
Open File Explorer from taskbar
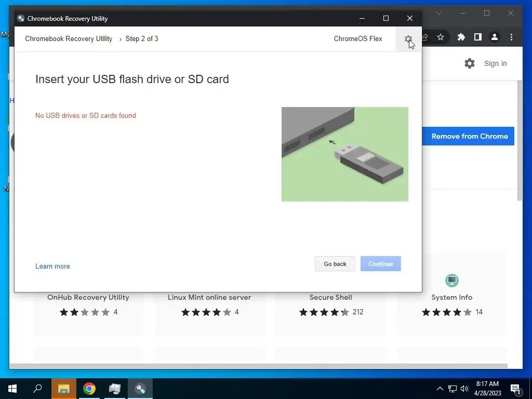pyautogui.click(x=63, y=389)
